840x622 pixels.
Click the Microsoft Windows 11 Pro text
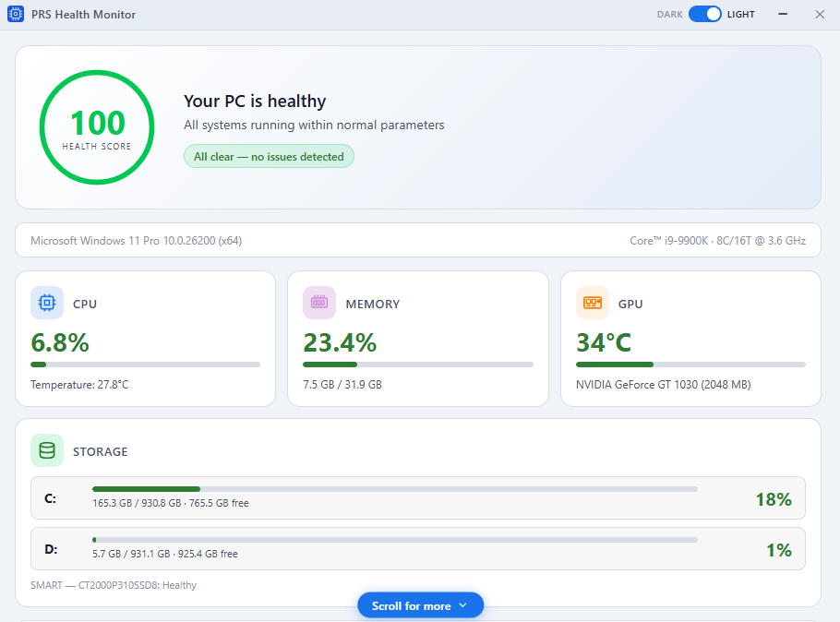(x=136, y=241)
